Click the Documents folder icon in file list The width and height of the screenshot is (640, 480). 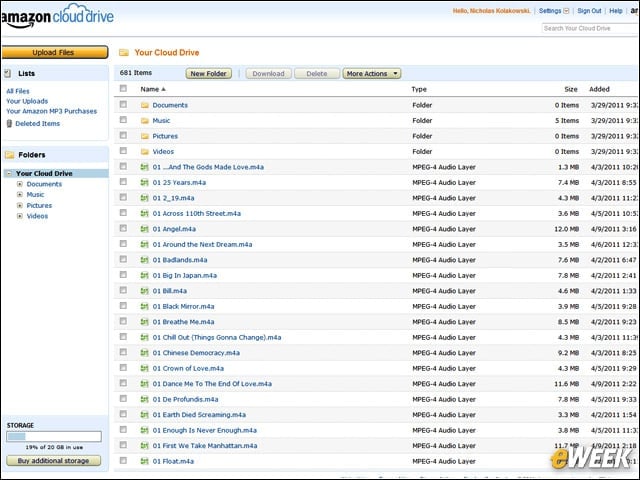(144, 105)
